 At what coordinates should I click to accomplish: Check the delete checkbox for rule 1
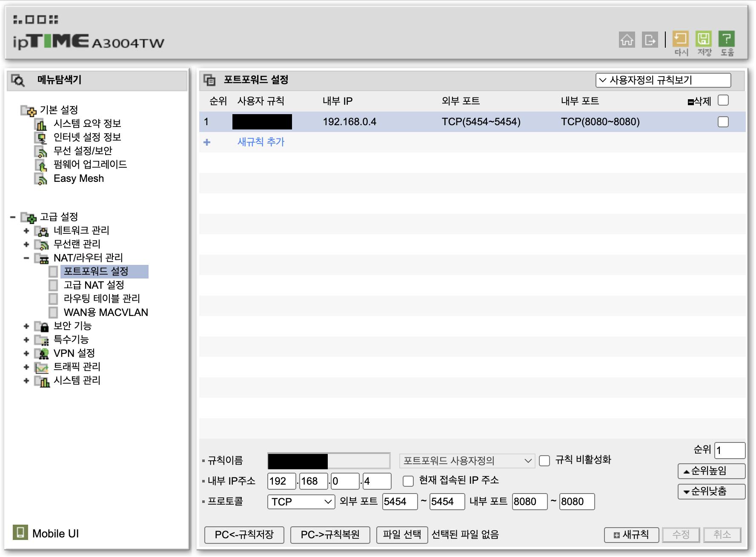tap(723, 122)
